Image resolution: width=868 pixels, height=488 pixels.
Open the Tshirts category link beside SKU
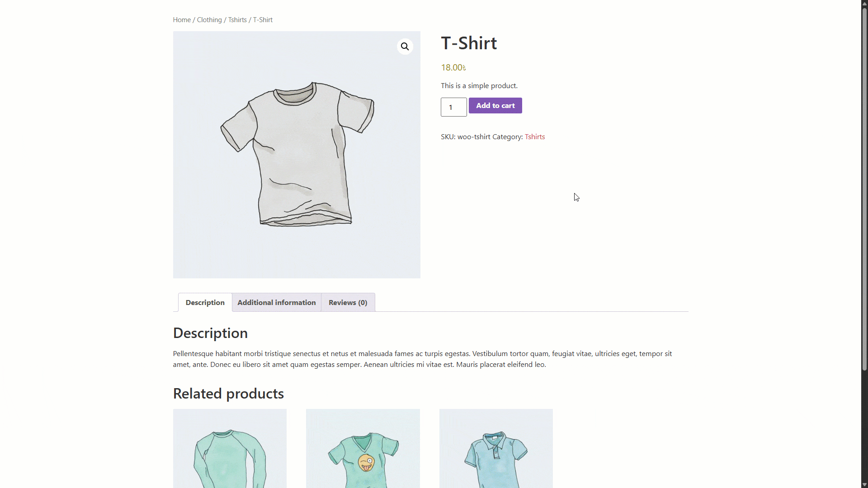pyautogui.click(x=534, y=137)
